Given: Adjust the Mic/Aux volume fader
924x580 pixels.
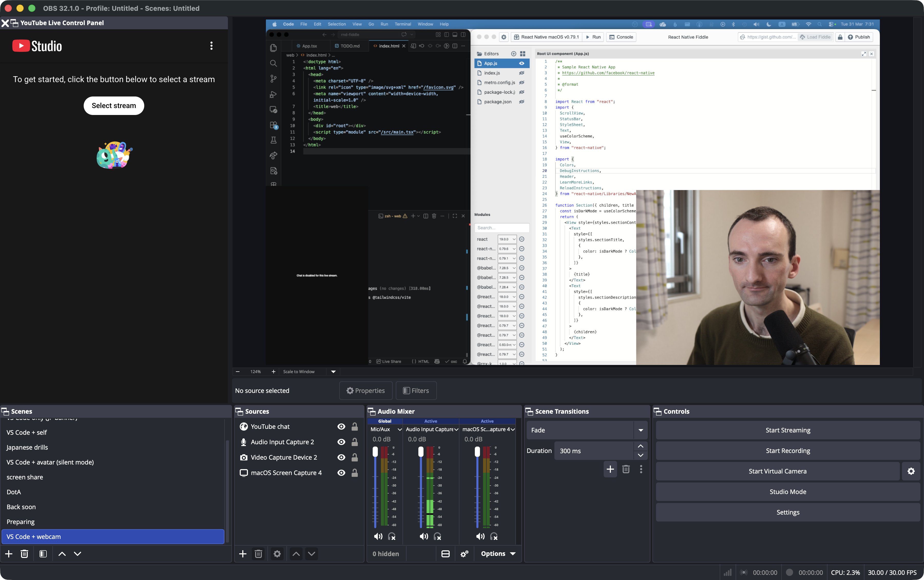Looking at the screenshot, I should (375, 452).
